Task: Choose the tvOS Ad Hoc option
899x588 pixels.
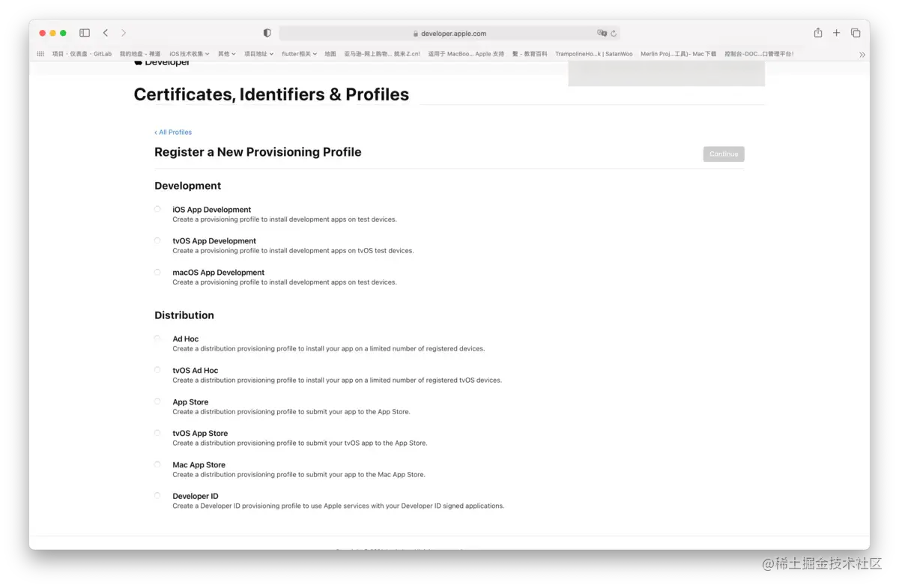Action: click(x=157, y=370)
